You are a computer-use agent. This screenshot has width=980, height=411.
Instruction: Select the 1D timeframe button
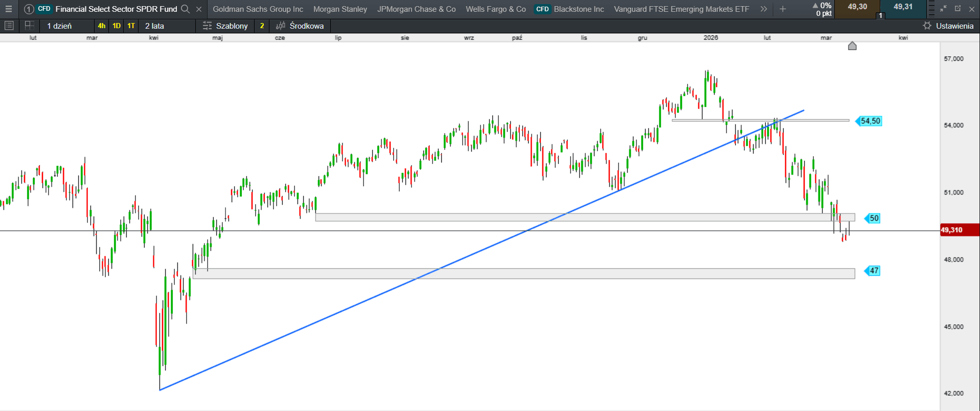117,26
